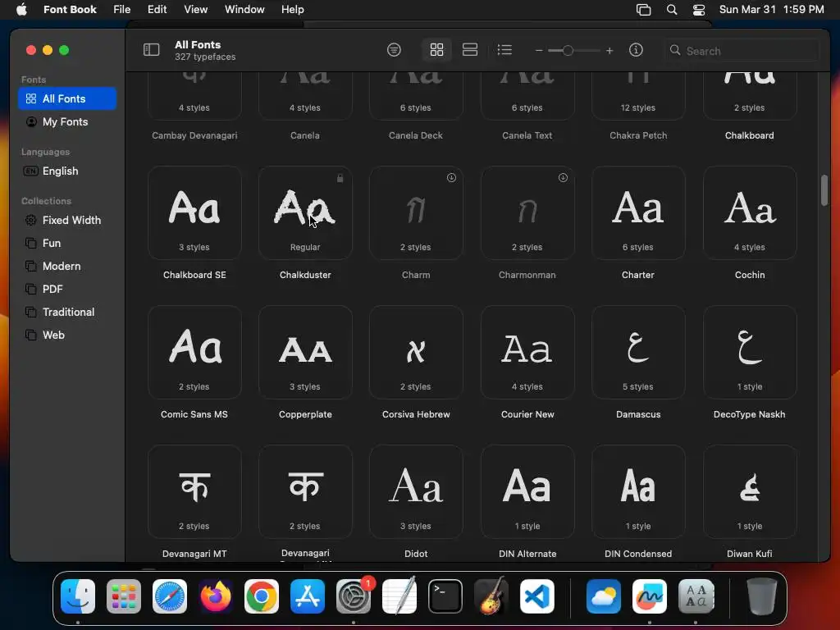Open the PDF collection
The height and width of the screenshot is (630, 840).
(67, 290)
